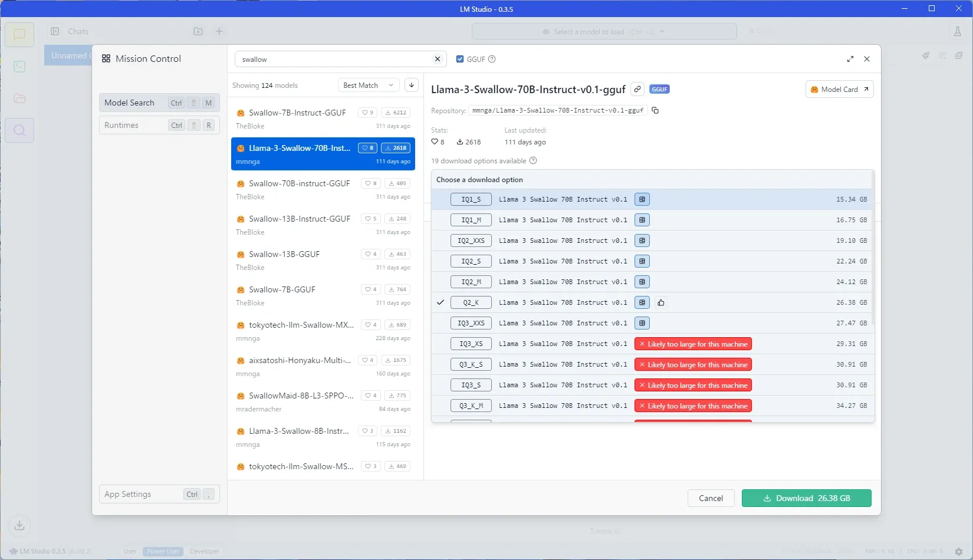
Task: Click the GGUF badge beside the model title
Action: tap(659, 89)
